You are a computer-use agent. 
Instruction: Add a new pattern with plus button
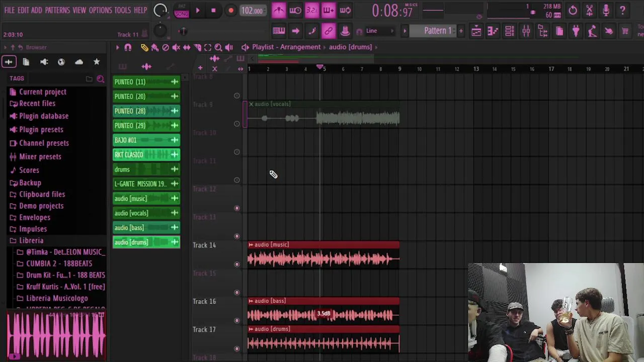pos(461,31)
